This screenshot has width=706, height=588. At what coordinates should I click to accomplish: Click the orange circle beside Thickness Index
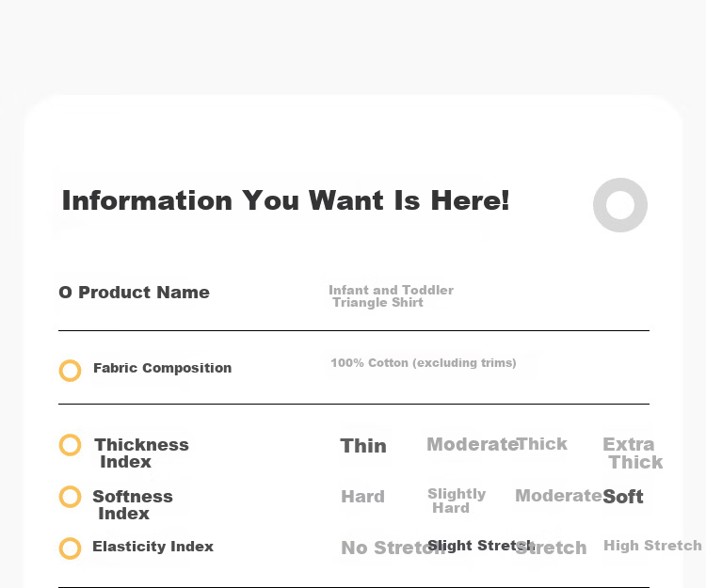(71, 445)
